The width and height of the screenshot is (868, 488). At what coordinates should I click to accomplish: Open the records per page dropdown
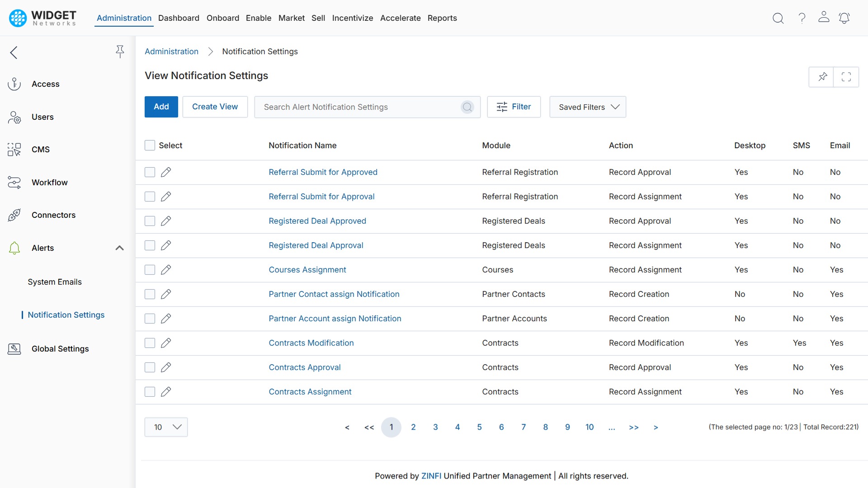tap(166, 427)
